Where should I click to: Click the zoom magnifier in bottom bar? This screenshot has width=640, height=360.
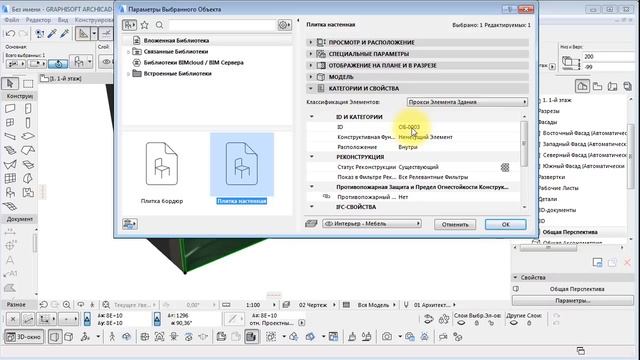click(66, 305)
